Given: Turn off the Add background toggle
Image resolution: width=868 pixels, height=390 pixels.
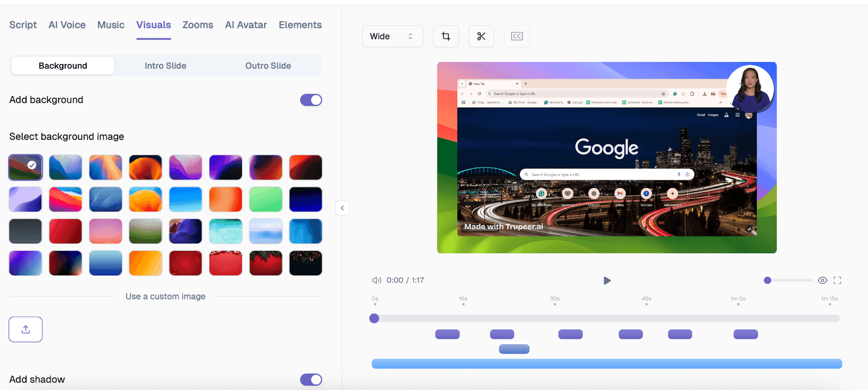Looking at the screenshot, I should click(x=311, y=100).
